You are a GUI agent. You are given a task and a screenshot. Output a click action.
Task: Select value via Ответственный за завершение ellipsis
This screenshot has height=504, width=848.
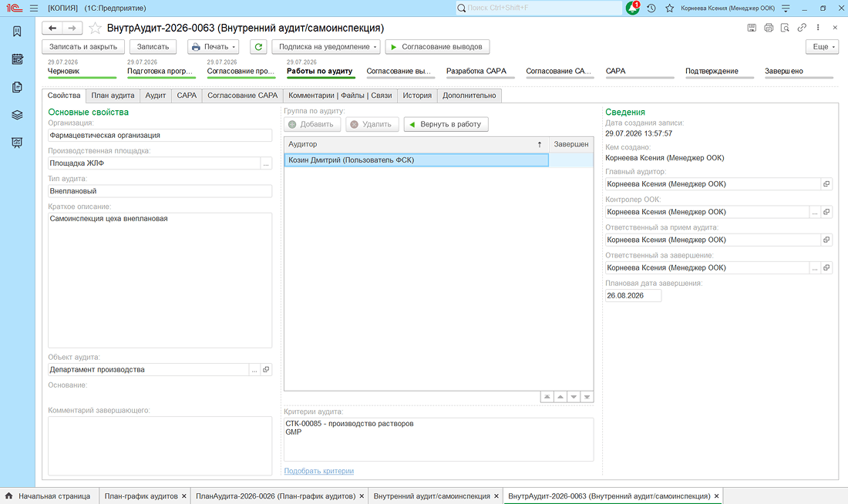pyautogui.click(x=815, y=267)
